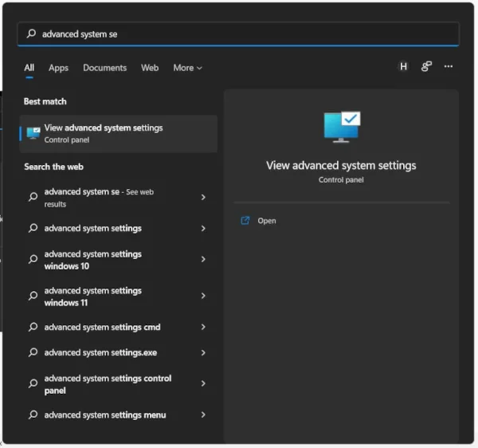478x448 pixels.
Task: Expand chevron for 'settings.exe' suggestion
Action: 203,353
